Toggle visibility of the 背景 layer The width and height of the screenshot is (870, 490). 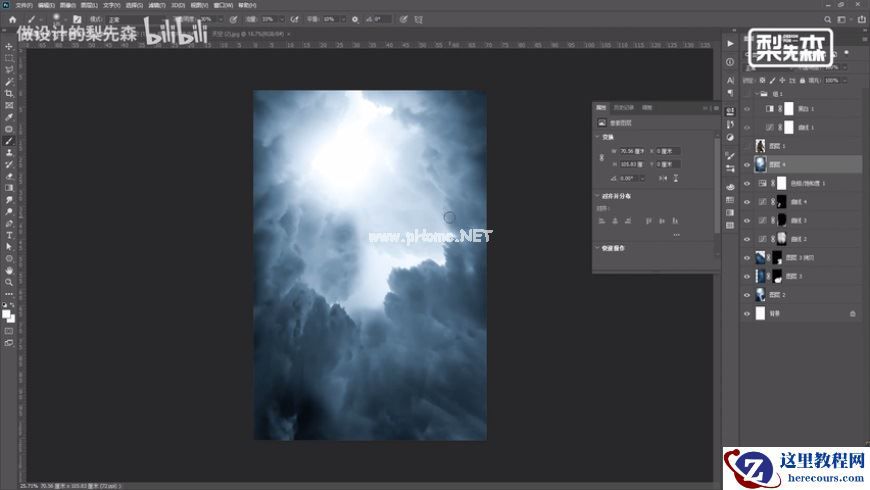[747, 314]
